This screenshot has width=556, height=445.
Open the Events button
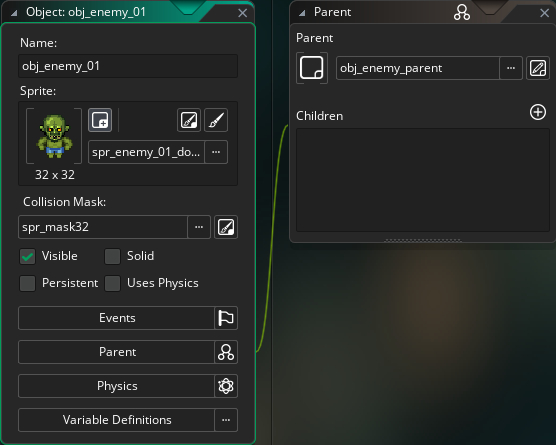click(x=117, y=318)
